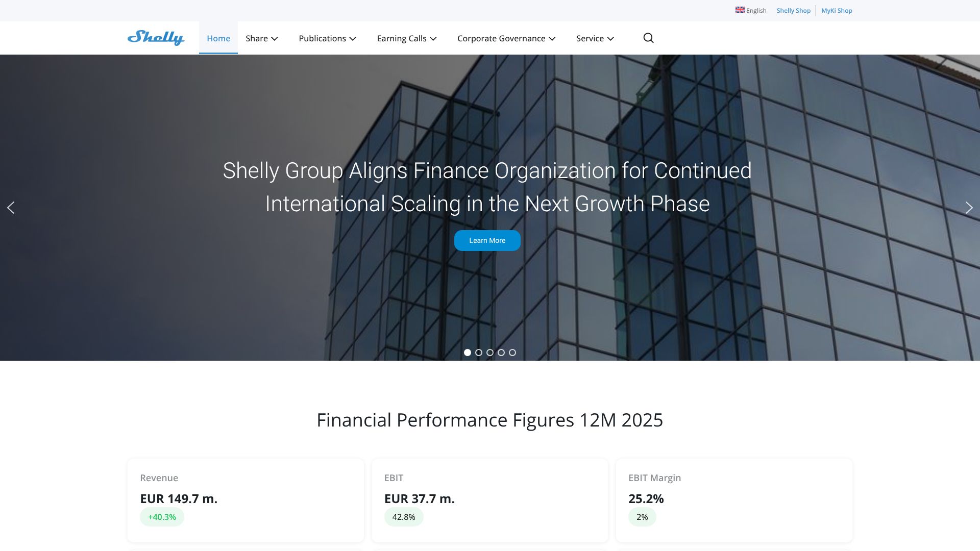Click the Revenue EUR 149.7 m. card

tap(246, 500)
